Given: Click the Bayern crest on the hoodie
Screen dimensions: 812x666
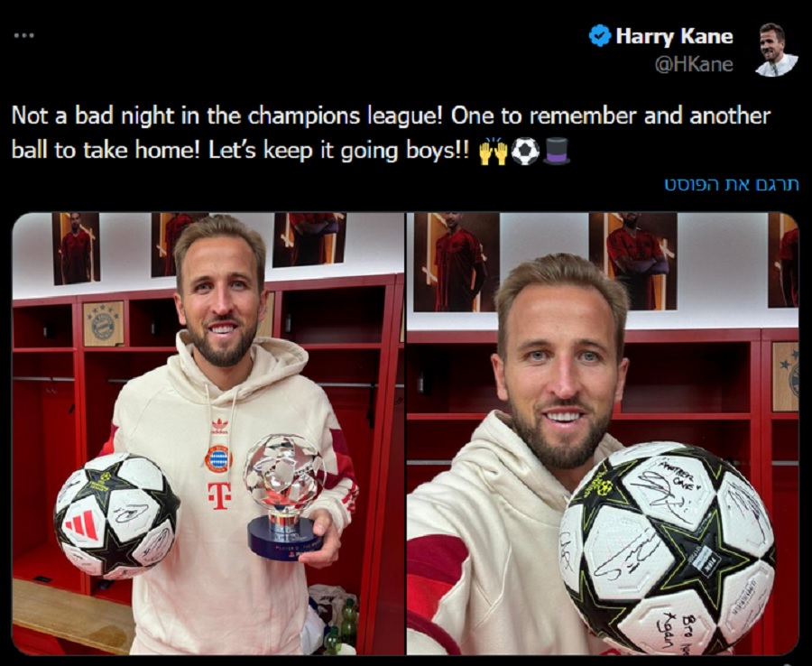Looking at the screenshot, I should [x=218, y=458].
